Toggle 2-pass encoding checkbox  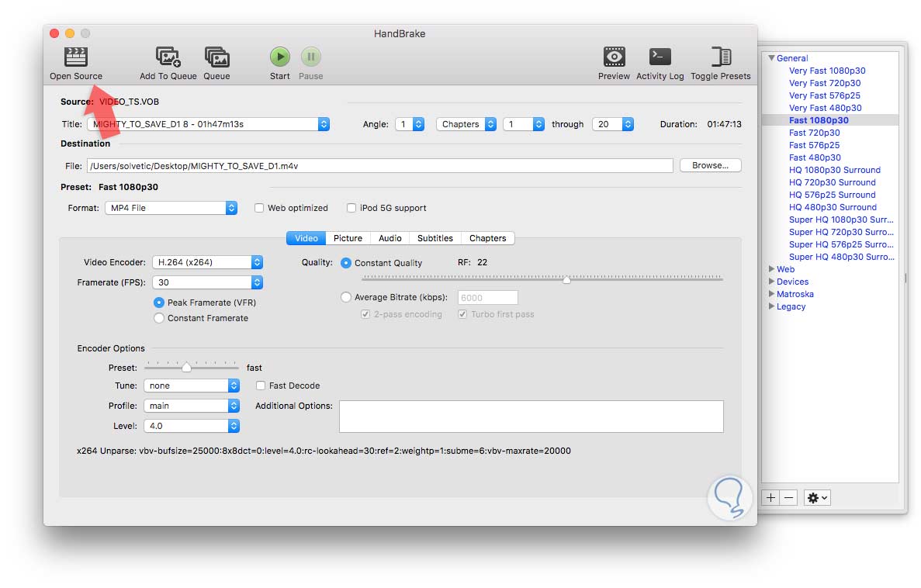coord(365,314)
